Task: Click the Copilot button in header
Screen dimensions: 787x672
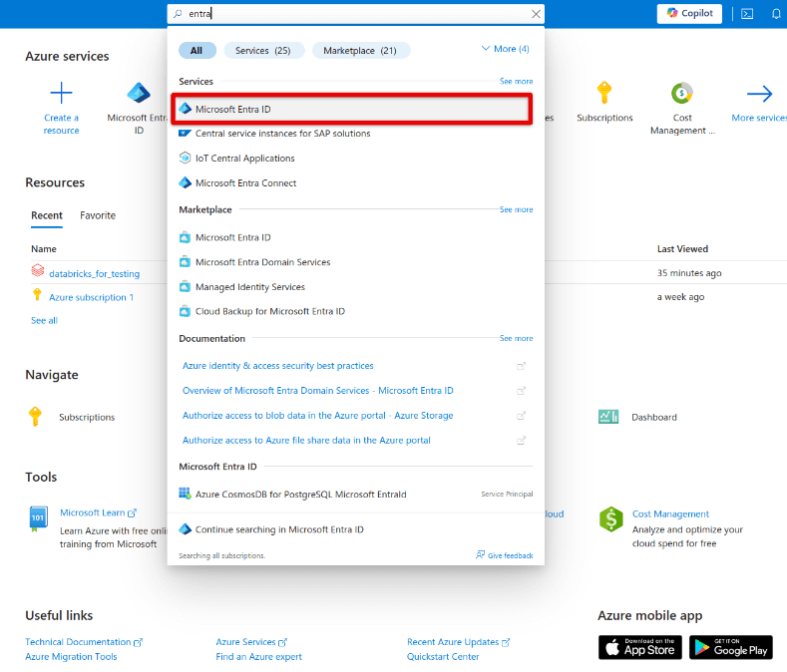Action: 689,14
